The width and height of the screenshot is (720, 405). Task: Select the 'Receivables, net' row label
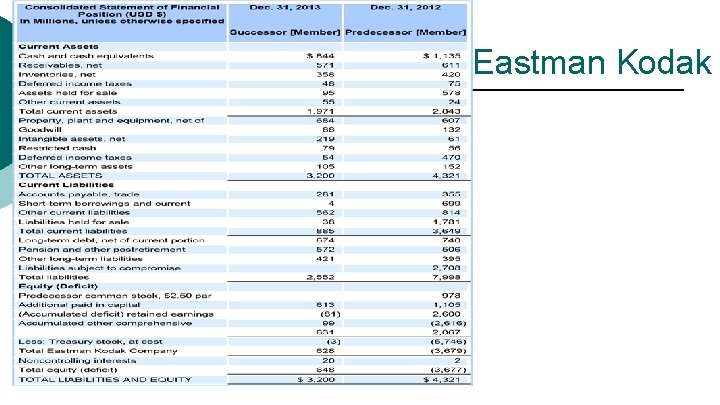point(60,65)
